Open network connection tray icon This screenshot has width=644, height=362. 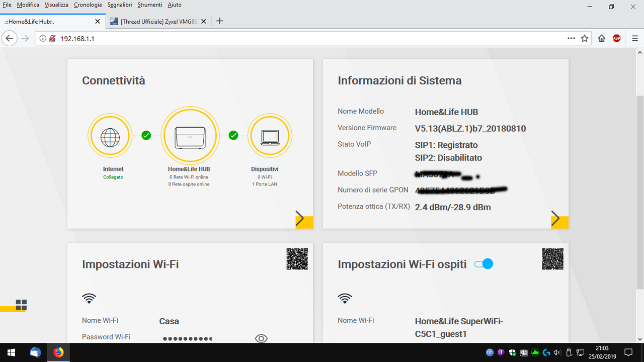click(580, 352)
